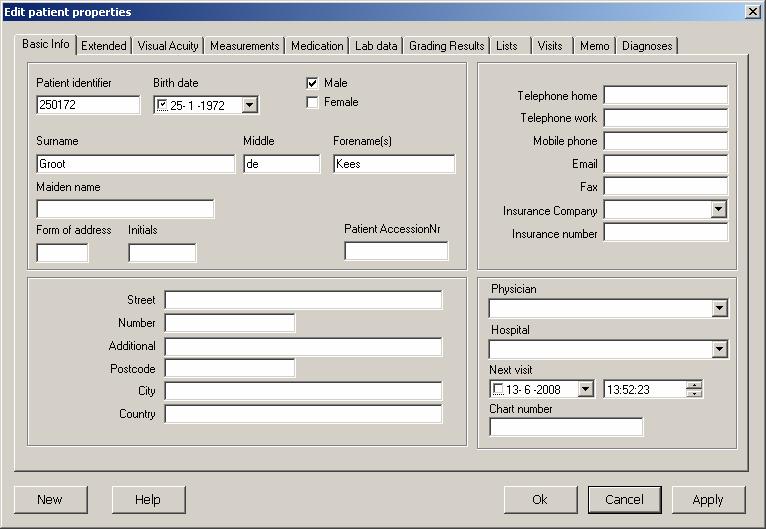Open the Next visit date dropdown arrow

coord(585,389)
